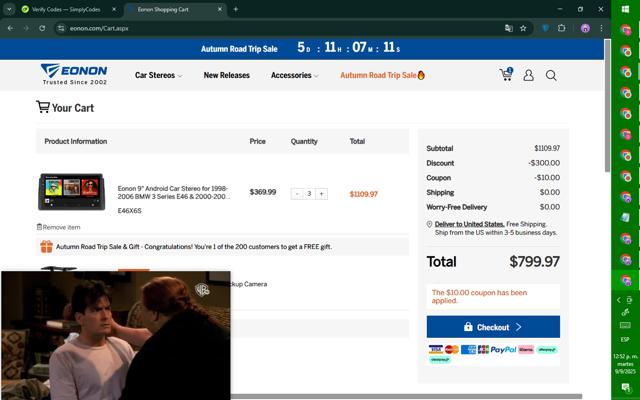640x400 pixels.
Task: Increase quantity with the plus button
Action: coord(322,194)
